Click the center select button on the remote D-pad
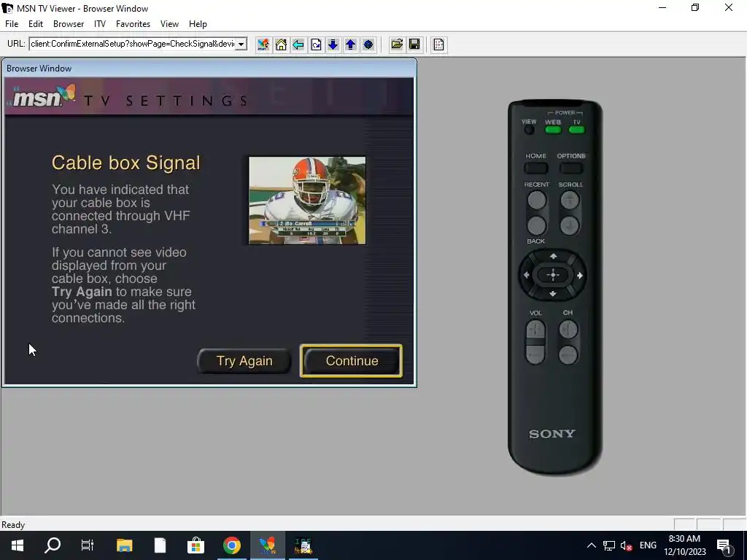 click(553, 275)
